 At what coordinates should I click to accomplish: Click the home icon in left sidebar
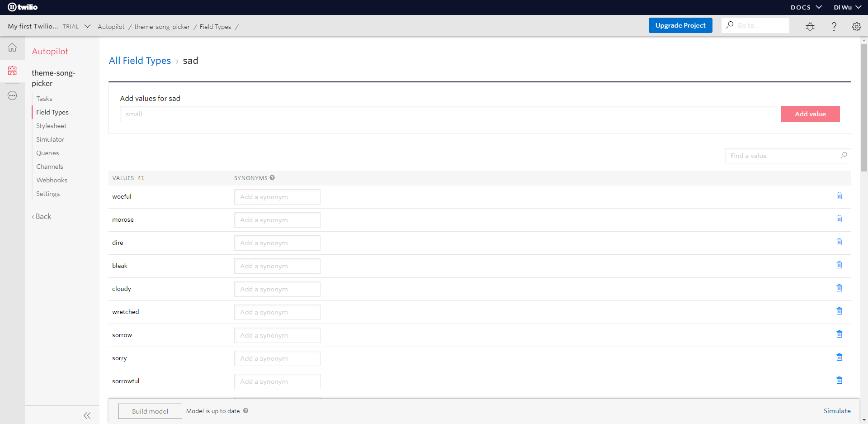pos(12,47)
